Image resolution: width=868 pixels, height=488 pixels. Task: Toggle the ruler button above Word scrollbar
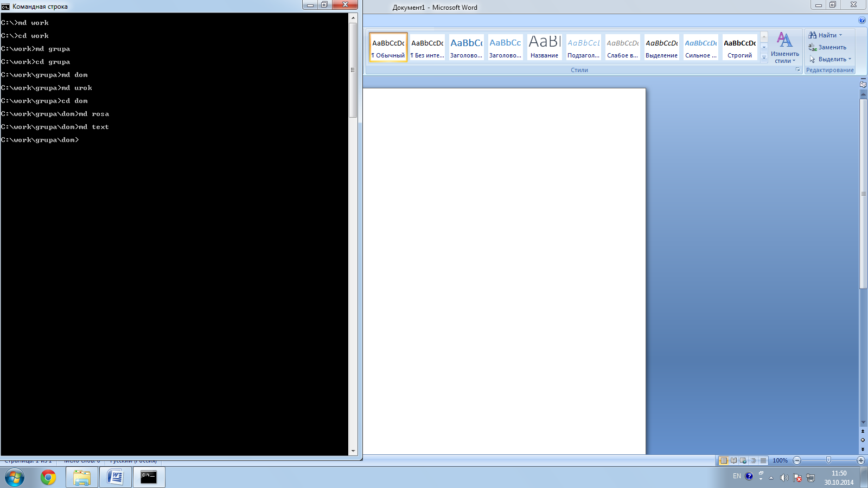(x=863, y=84)
